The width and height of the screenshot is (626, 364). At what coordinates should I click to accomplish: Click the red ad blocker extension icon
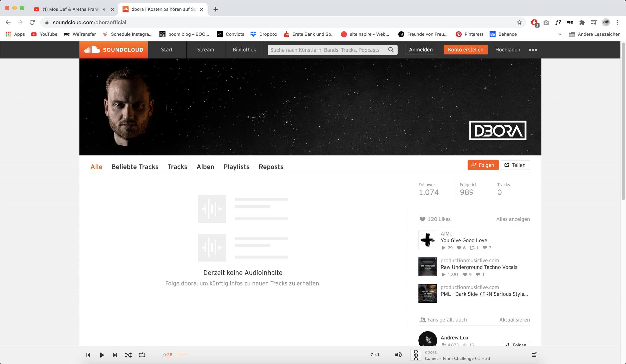(x=534, y=22)
